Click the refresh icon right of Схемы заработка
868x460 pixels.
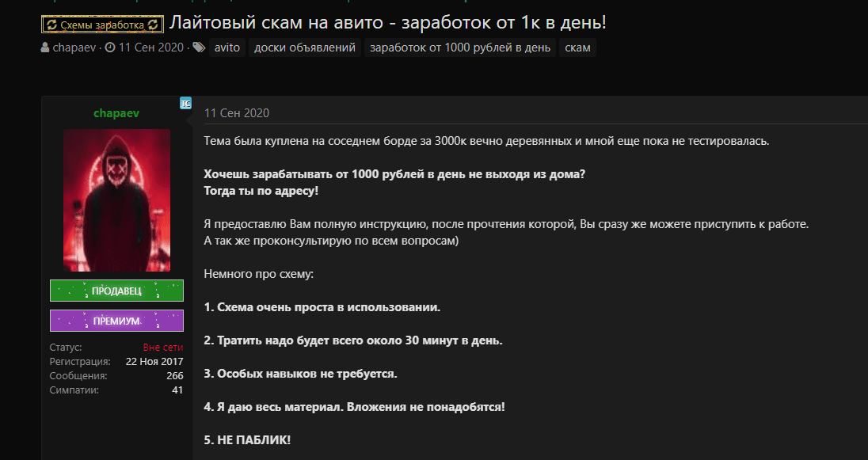point(153,25)
